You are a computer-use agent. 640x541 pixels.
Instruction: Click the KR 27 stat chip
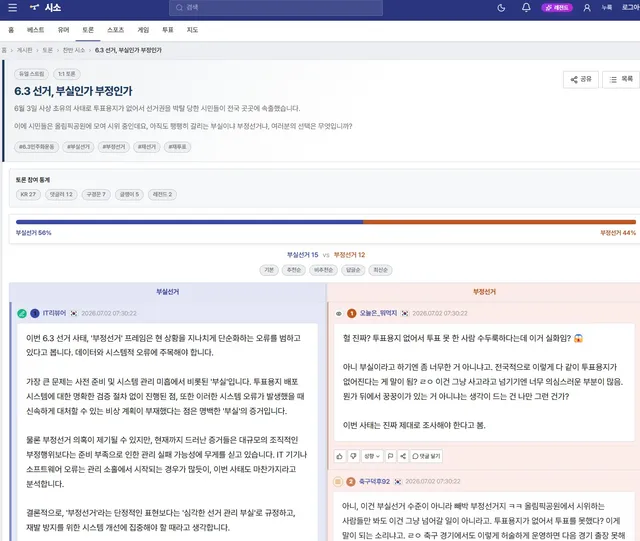[28, 194]
